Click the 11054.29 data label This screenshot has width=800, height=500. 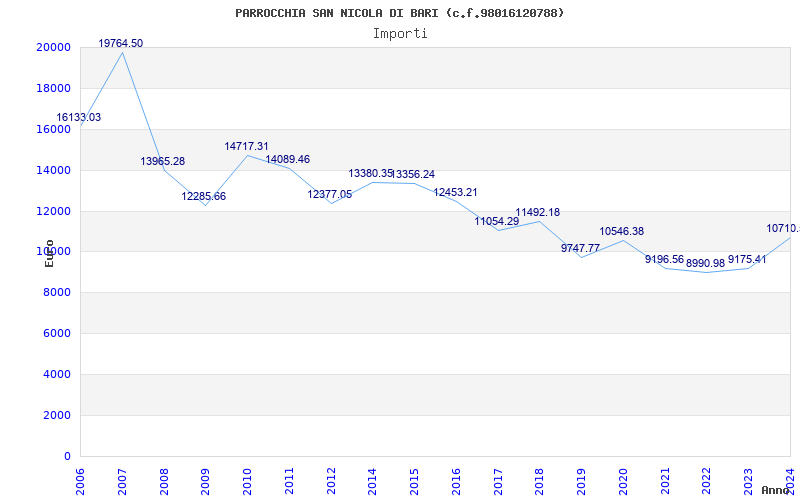pyautogui.click(x=497, y=221)
